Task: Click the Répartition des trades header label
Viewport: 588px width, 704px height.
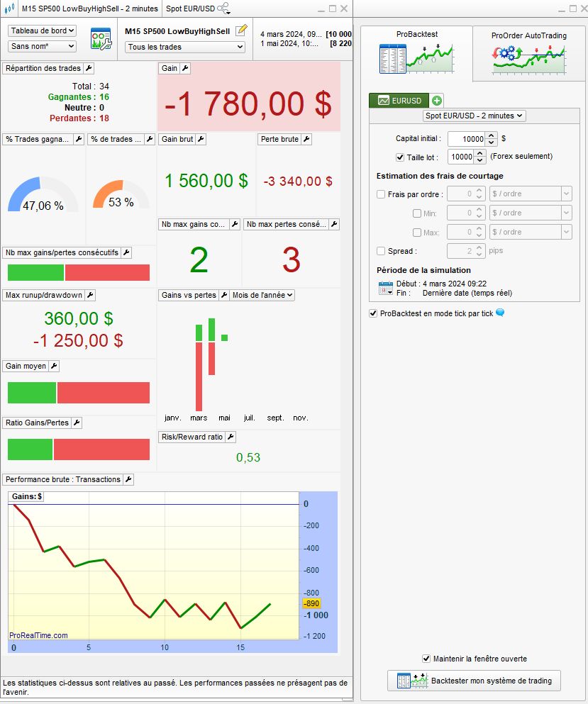Action: [x=43, y=68]
